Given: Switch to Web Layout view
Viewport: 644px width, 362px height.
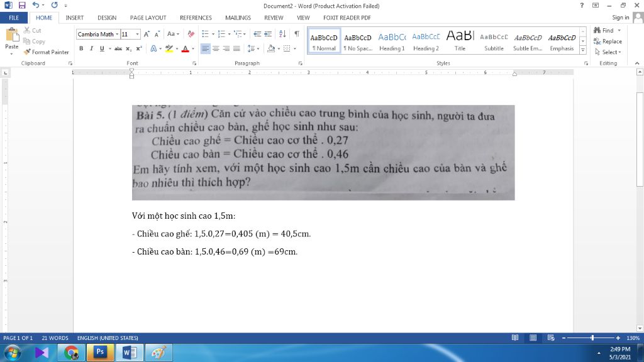Looking at the screenshot, I should tap(551, 337).
